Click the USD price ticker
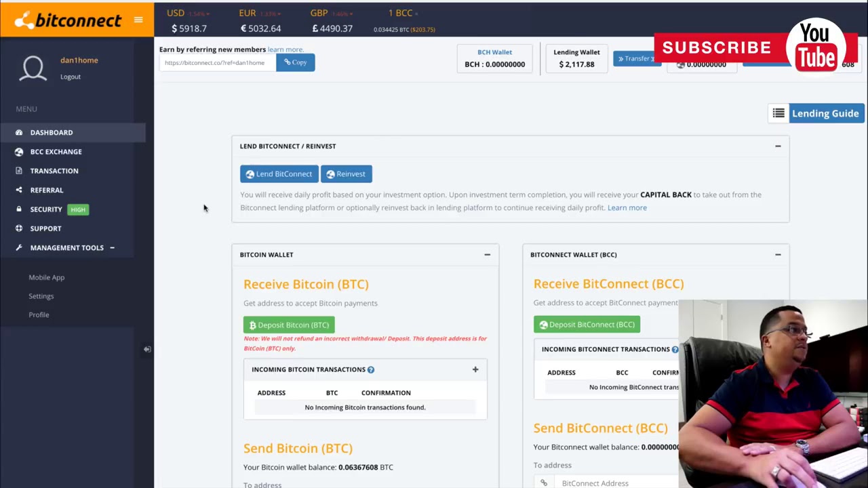Viewport: 868px width, 488px height. [x=189, y=20]
